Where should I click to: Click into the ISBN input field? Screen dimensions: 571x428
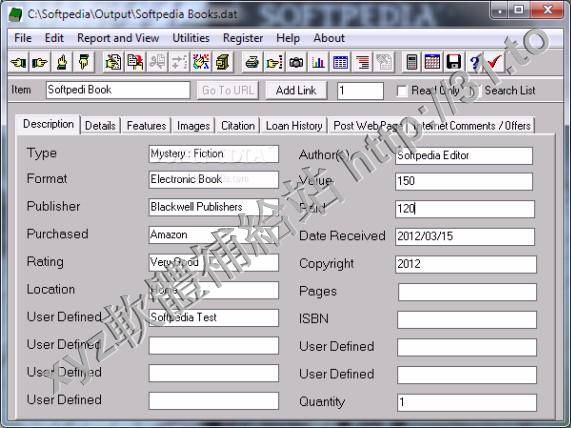[467, 319]
